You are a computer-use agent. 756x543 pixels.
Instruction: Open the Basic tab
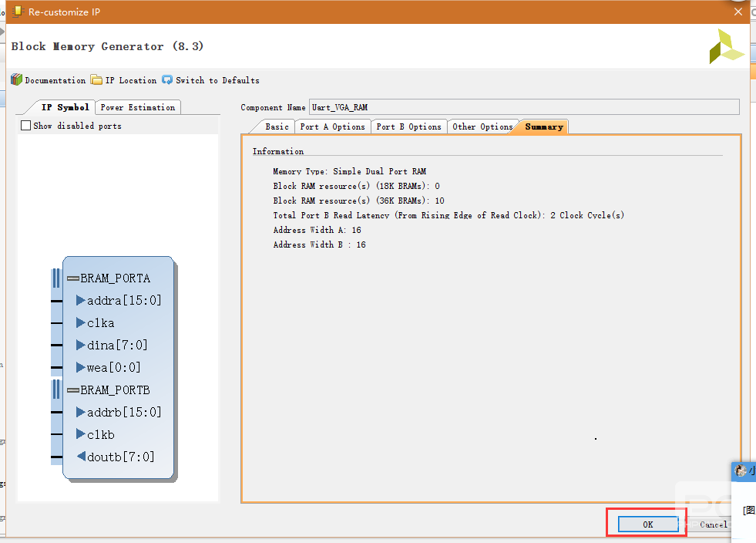(x=277, y=126)
